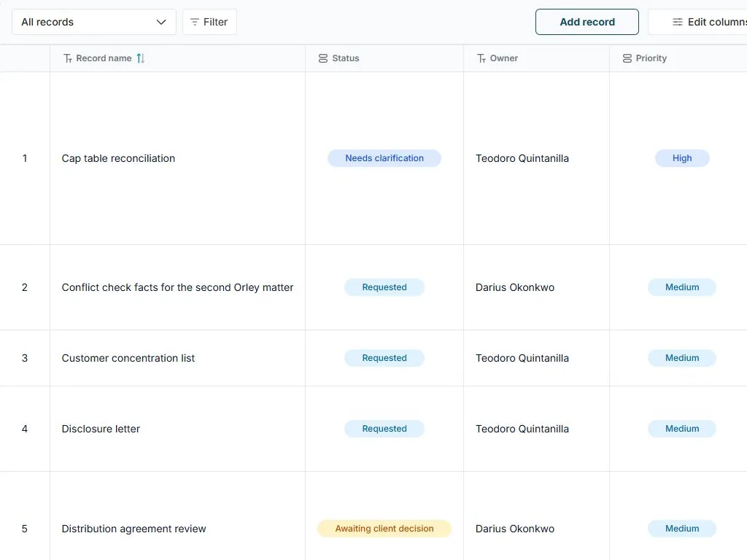Screen dimensions: 747x560
Task: Click owner Teodoro Quintanilla in Disclosure letter row
Action: (522, 429)
